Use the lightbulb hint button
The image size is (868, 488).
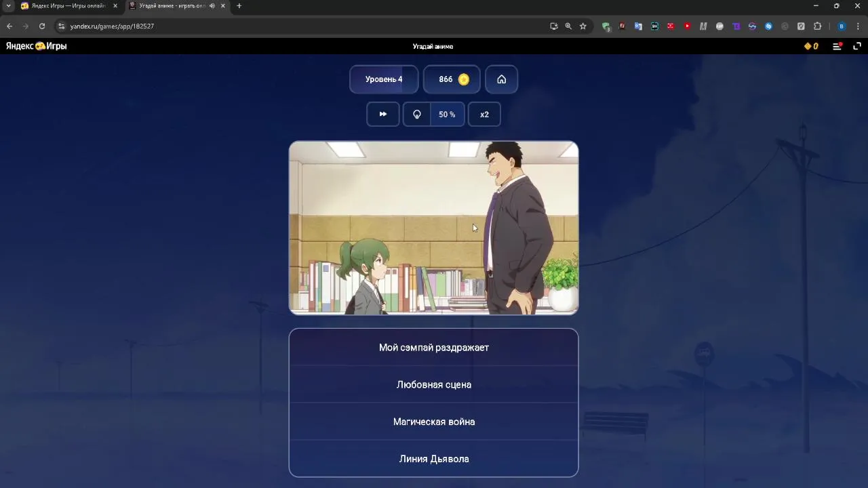417,115
